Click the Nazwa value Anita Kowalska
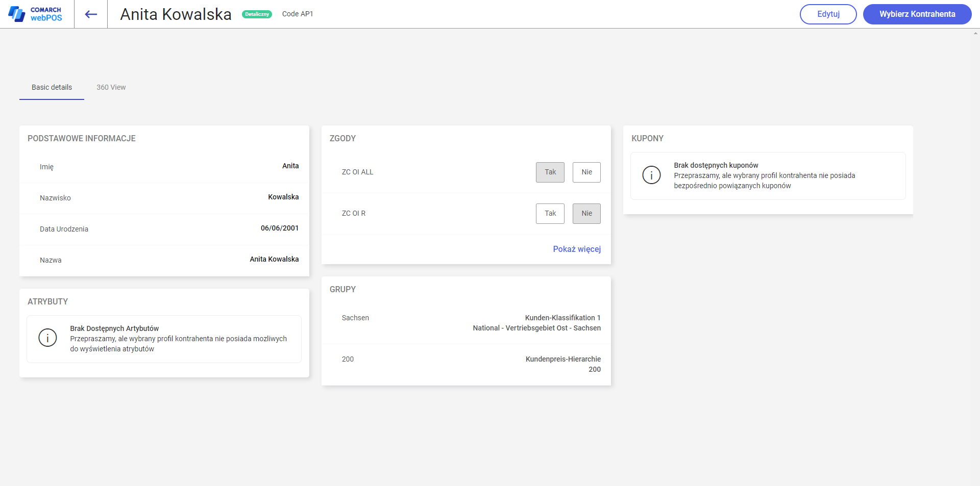 point(274,259)
